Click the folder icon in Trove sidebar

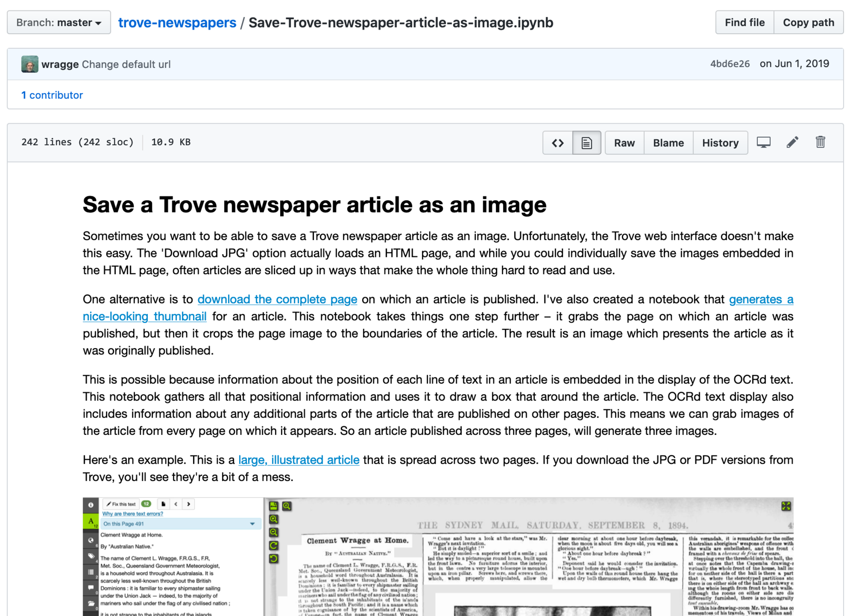[91, 603]
